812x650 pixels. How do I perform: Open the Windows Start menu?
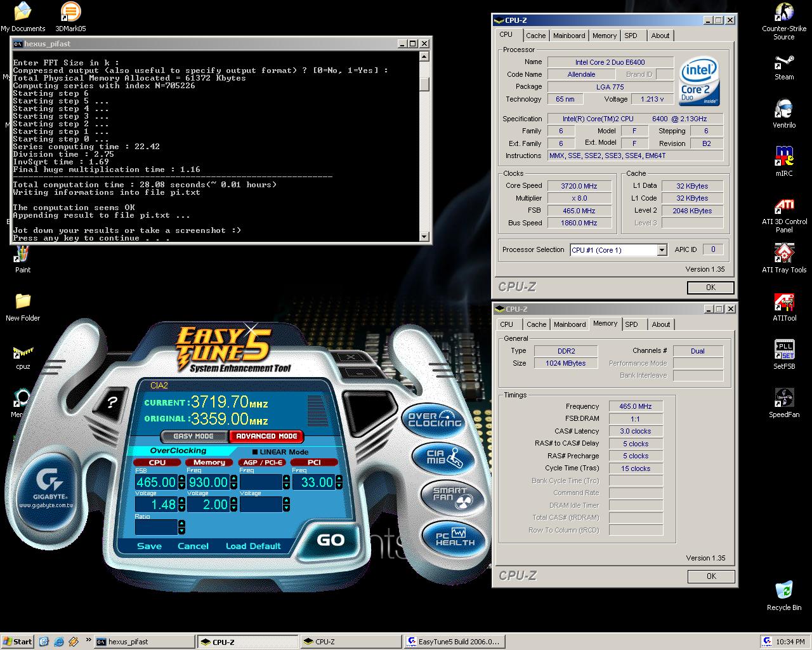pos(18,642)
